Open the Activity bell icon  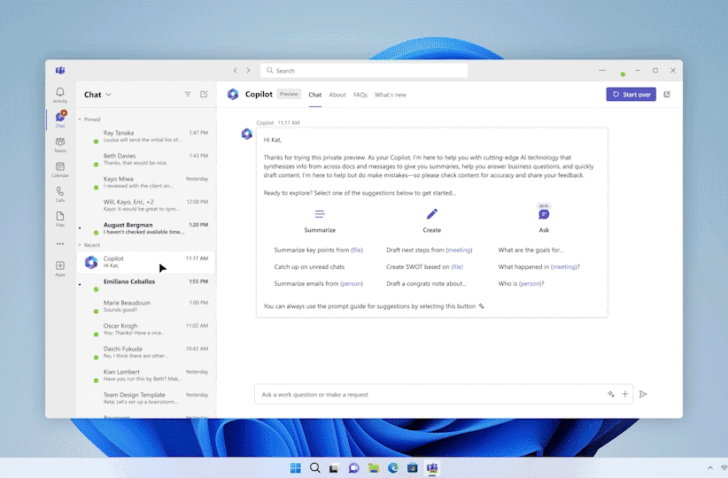tap(60, 95)
